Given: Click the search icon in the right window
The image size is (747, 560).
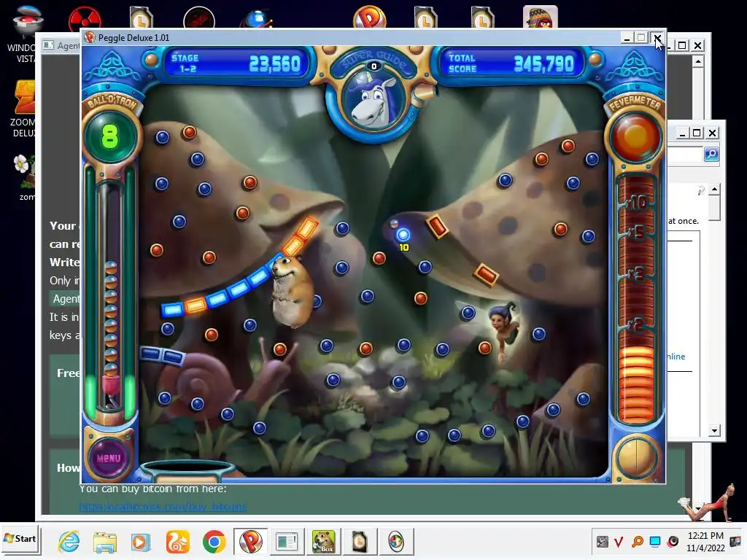Looking at the screenshot, I should (x=711, y=155).
